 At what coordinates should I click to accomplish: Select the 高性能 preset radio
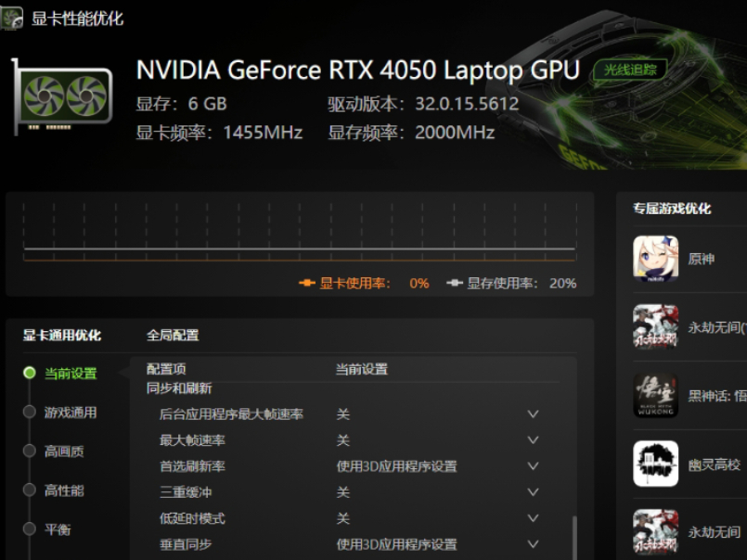click(30, 490)
